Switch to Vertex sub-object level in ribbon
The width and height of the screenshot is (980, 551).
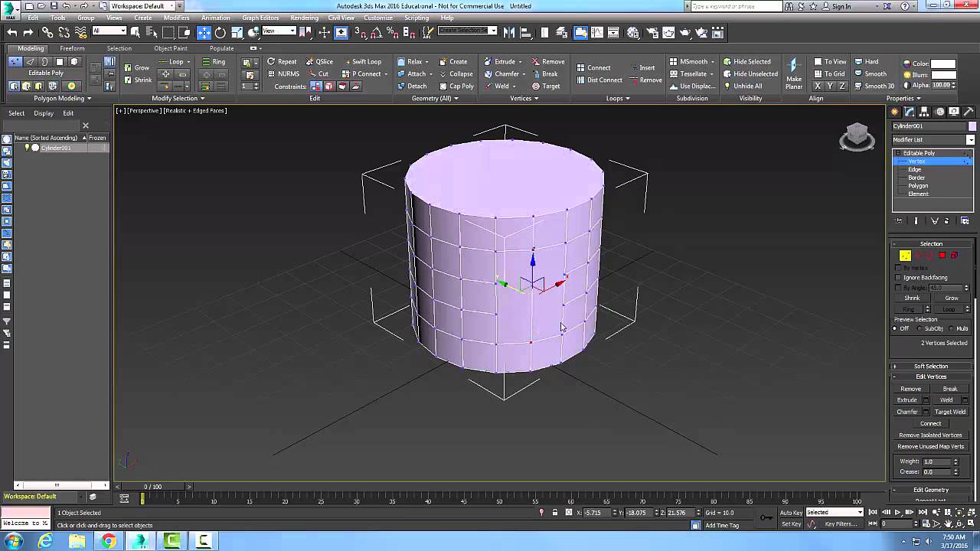coord(15,61)
